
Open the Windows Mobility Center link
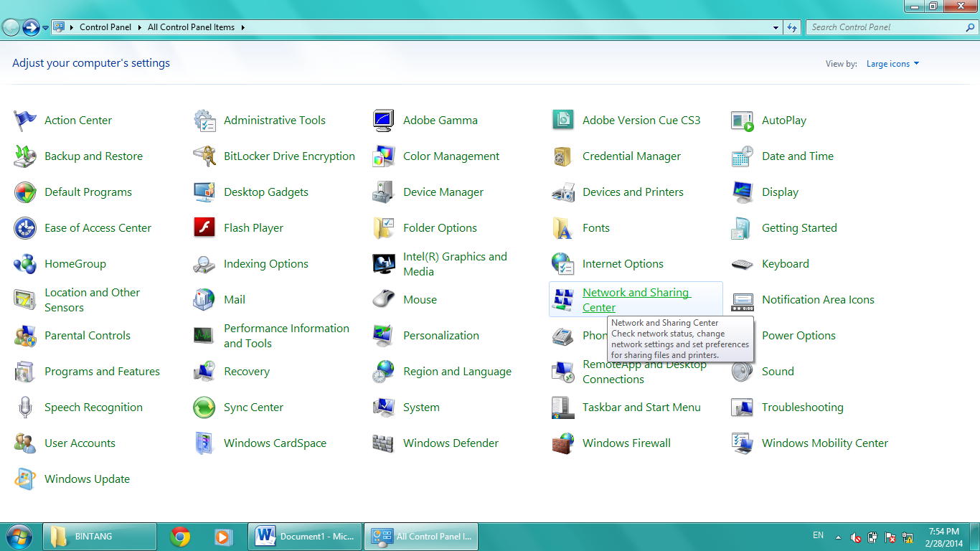tap(825, 443)
